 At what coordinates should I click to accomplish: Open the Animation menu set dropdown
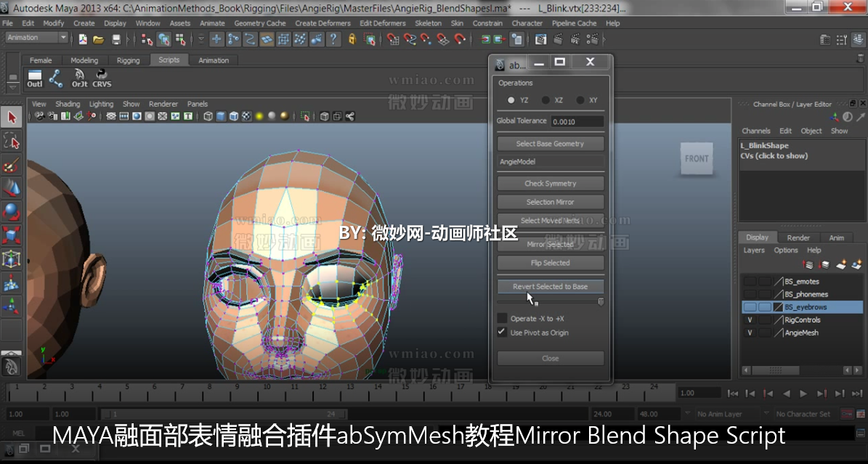point(36,38)
